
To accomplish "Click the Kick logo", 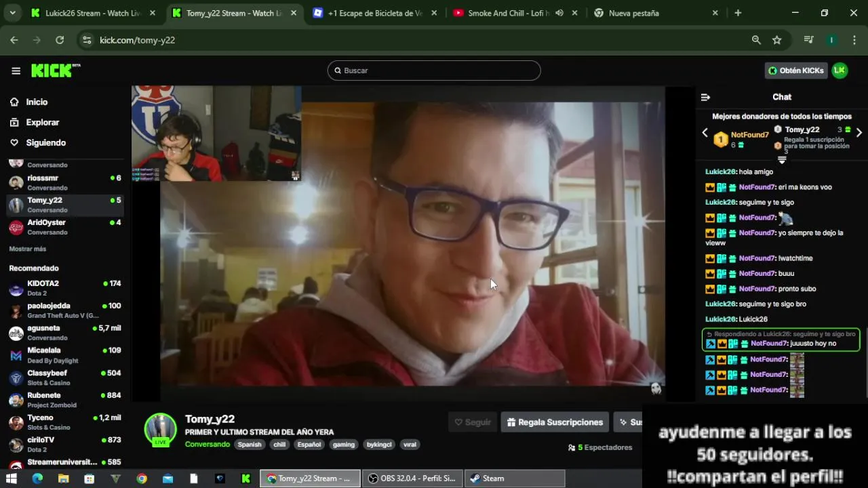I will click(56, 70).
